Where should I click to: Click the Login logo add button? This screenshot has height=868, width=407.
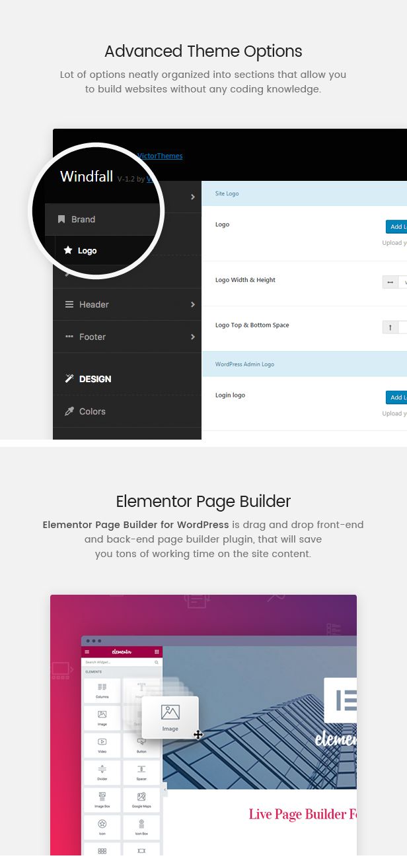tap(396, 397)
